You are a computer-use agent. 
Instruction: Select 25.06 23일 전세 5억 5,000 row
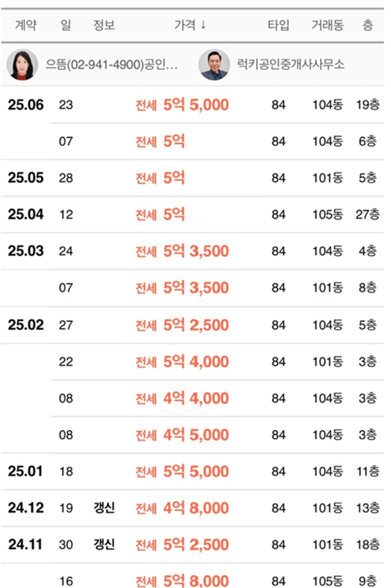tap(192, 104)
